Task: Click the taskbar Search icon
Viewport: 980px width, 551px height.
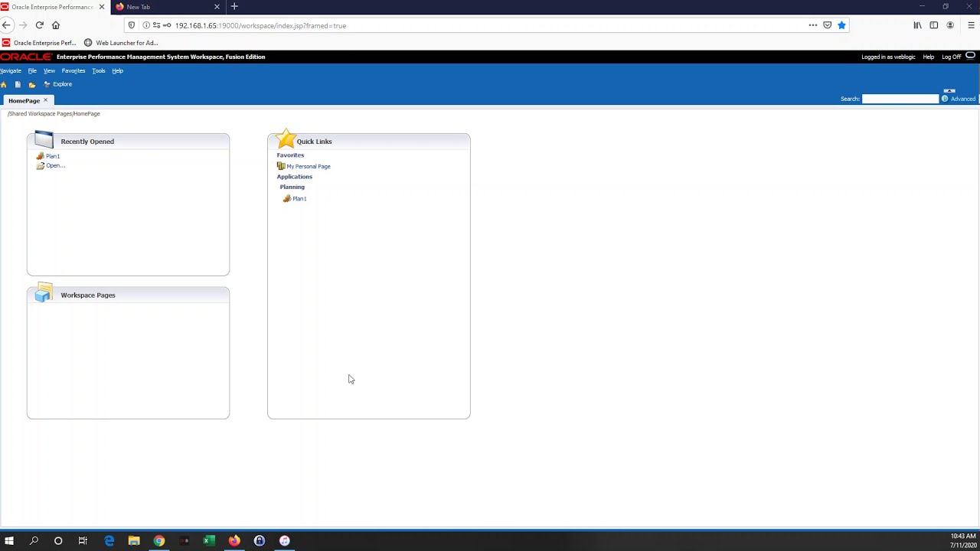Action: [x=34, y=541]
